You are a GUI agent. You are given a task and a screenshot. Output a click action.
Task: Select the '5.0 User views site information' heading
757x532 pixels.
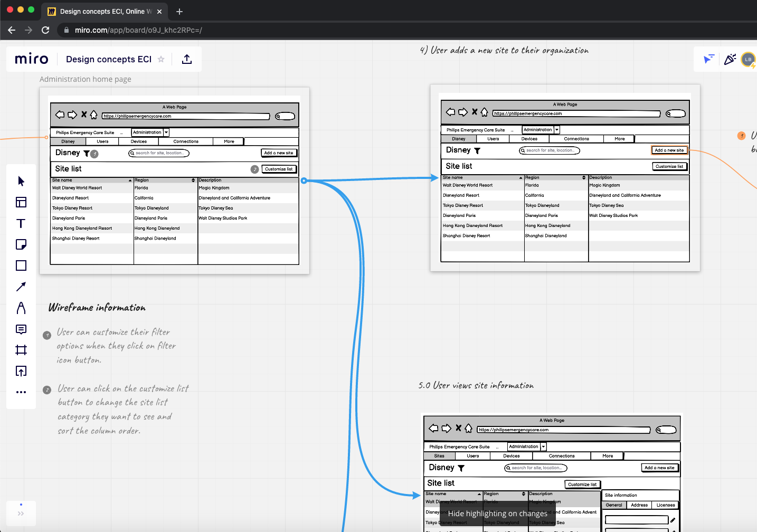pyautogui.click(x=476, y=385)
